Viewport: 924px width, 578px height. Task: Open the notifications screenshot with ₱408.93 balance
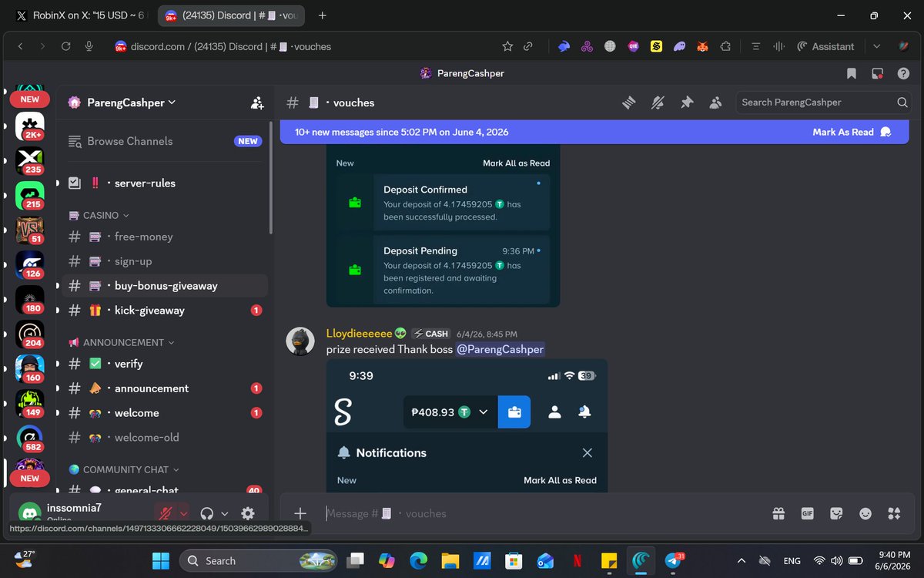click(x=467, y=425)
